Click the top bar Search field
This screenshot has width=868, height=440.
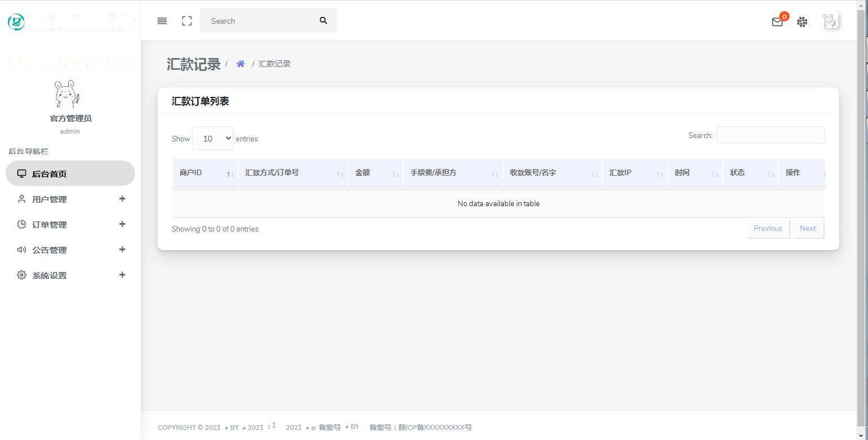click(259, 21)
